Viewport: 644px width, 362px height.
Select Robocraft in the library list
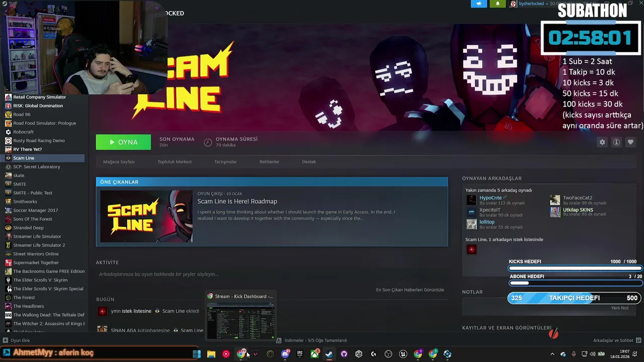pos(44,132)
